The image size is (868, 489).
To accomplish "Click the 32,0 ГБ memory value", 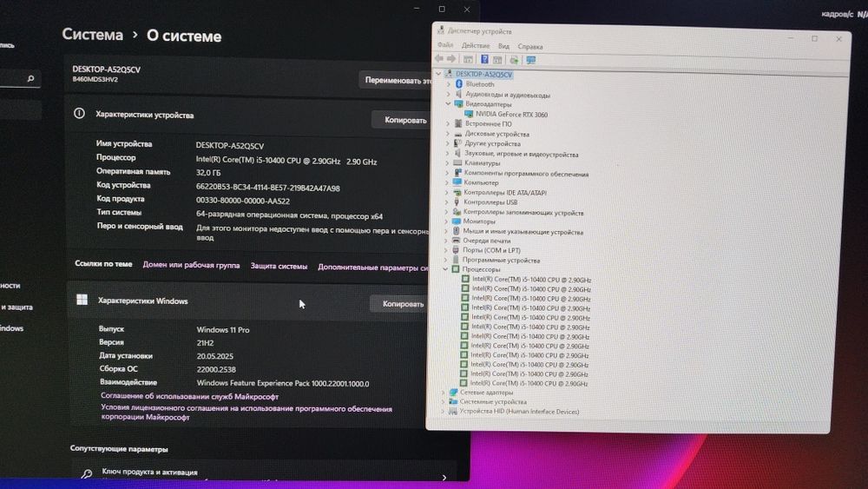I will pos(208,173).
